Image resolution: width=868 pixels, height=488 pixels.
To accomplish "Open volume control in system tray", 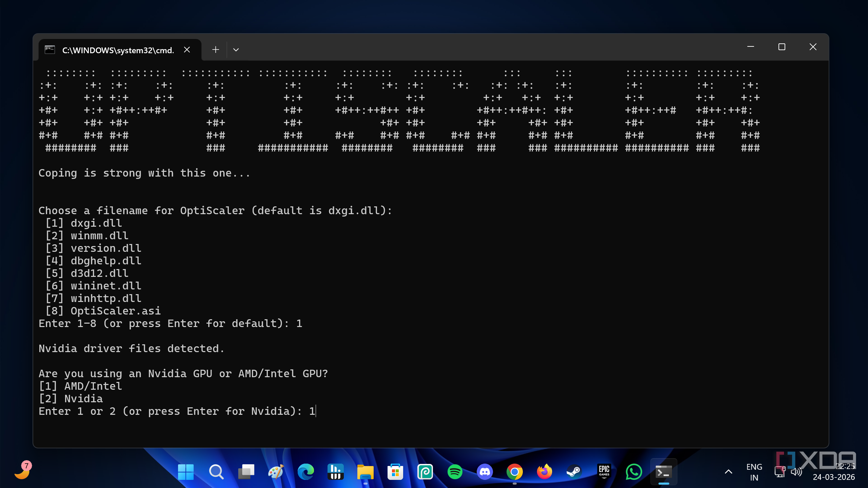I will [x=796, y=472].
